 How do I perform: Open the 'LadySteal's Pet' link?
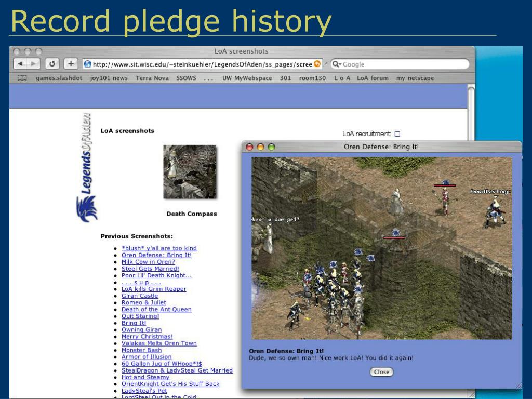pos(144,391)
